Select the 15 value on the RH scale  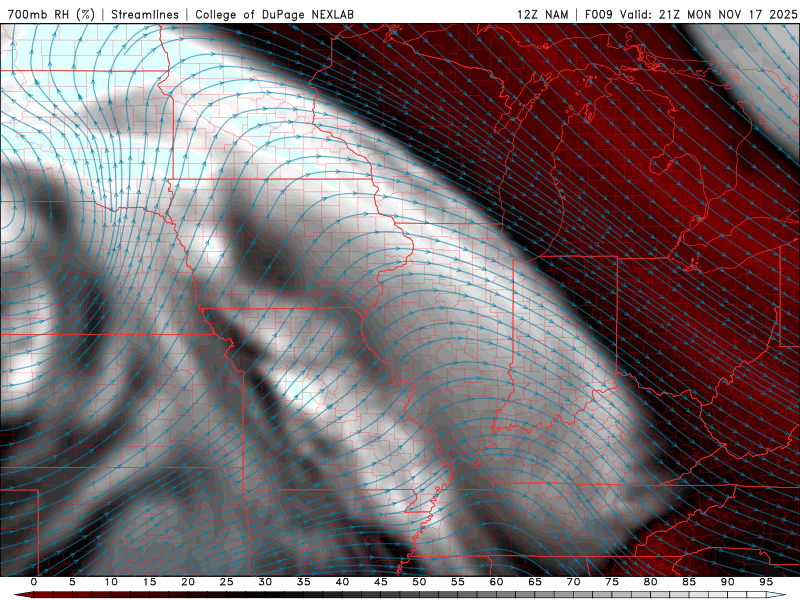point(149,582)
